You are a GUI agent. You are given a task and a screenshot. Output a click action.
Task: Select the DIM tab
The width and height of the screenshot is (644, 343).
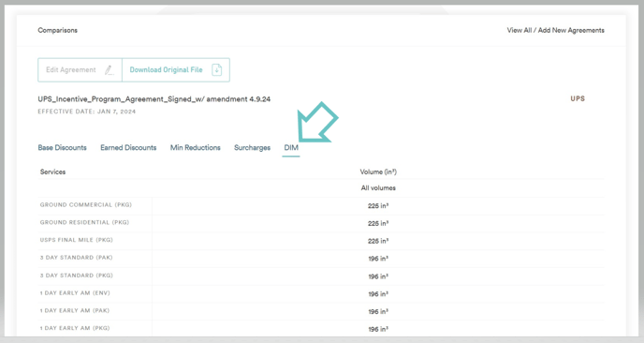[x=291, y=148]
